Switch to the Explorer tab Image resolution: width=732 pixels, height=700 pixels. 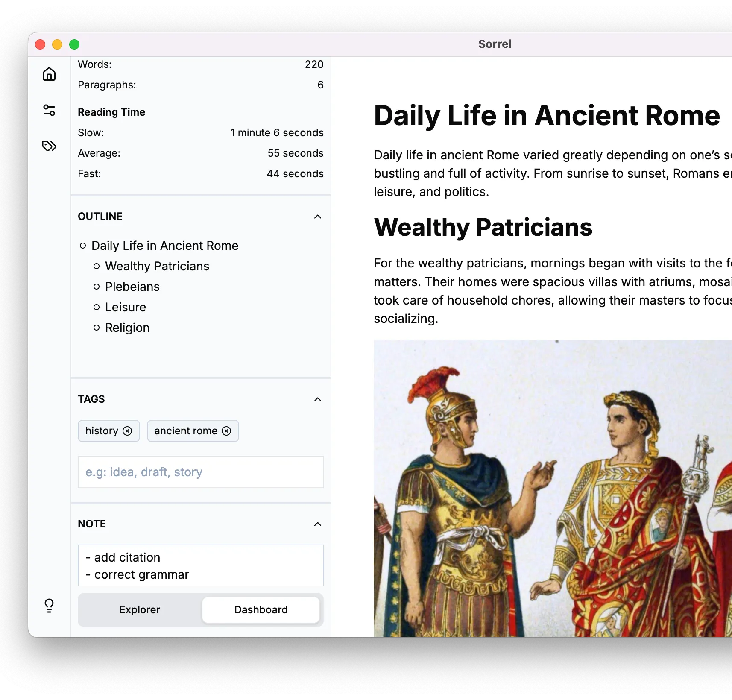click(140, 609)
